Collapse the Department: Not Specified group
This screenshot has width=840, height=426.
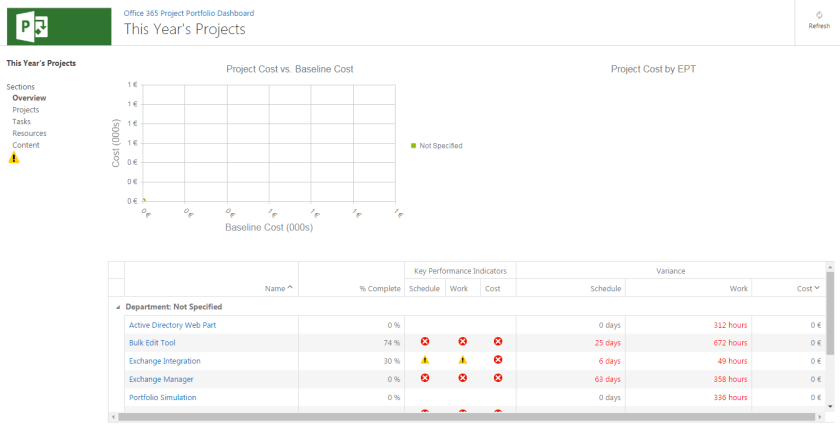coord(120,307)
